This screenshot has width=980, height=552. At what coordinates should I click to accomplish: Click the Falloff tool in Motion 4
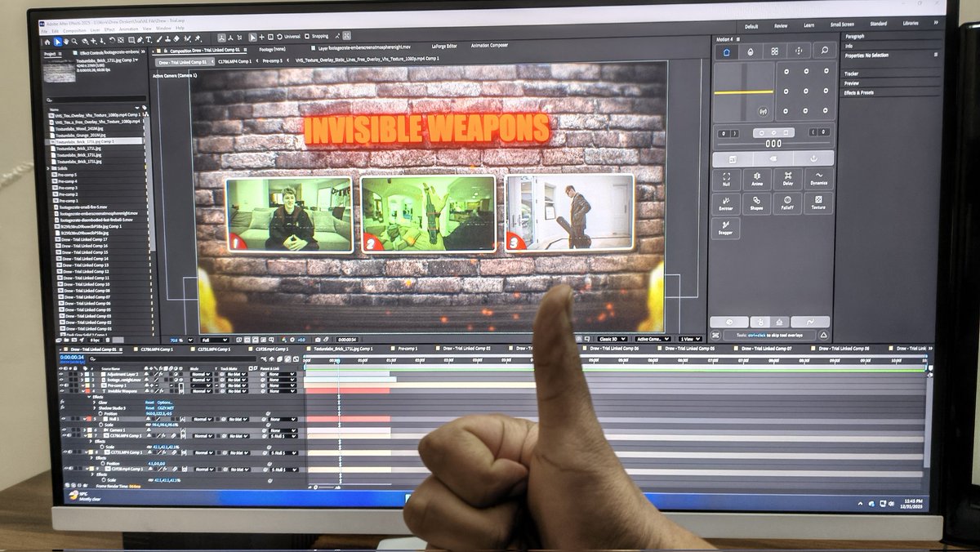[788, 203]
